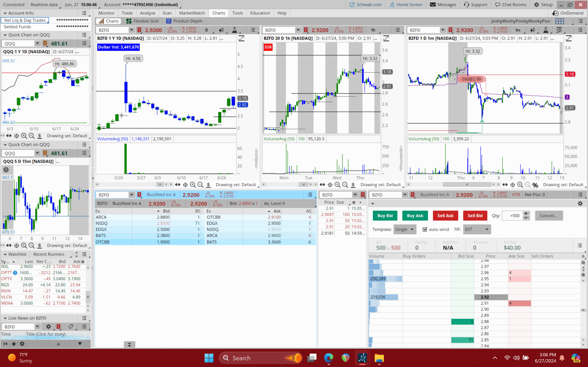Click chart style candle icon on daily chart
The width and height of the screenshot is (588, 367).
pyautogui.click(x=221, y=30)
